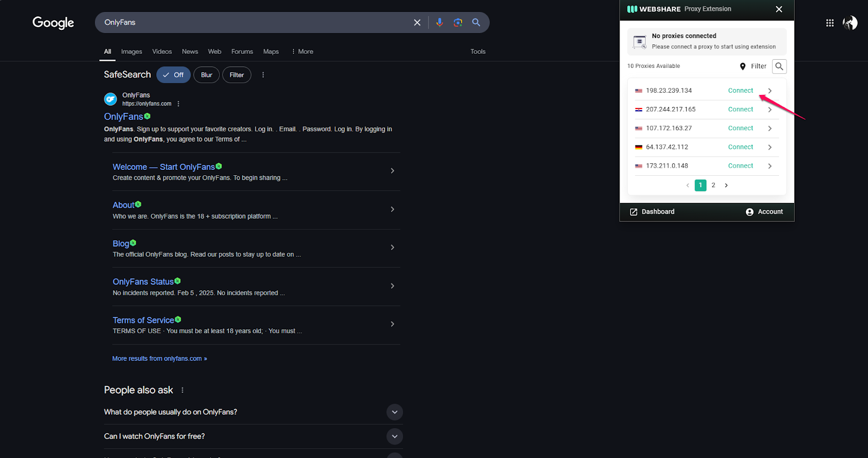This screenshot has height=458, width=868.
Task: Expand details for proxy 173.211.0.148
Action: click(x=770, y=166)
